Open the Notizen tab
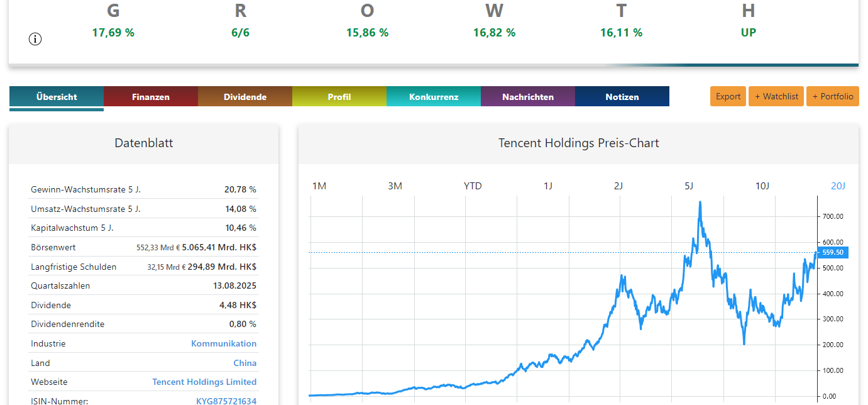The image size is (868, 405). pos(622,97)
